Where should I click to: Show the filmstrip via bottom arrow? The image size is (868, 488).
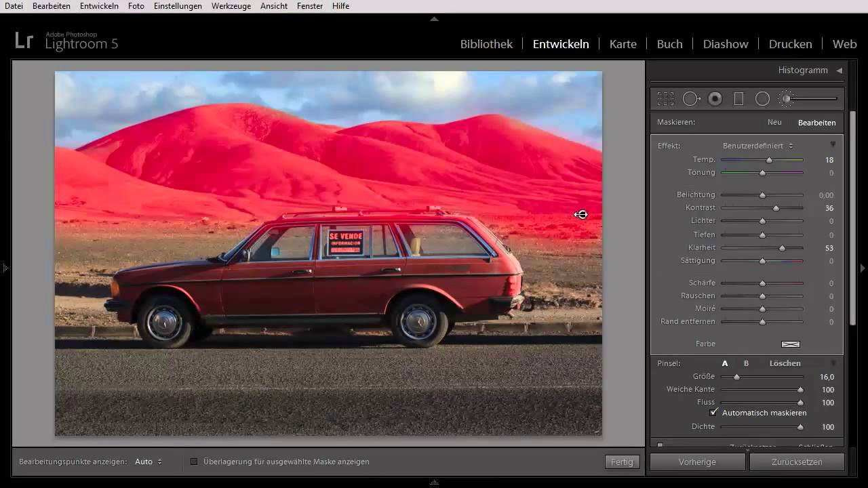pos(434,483)
